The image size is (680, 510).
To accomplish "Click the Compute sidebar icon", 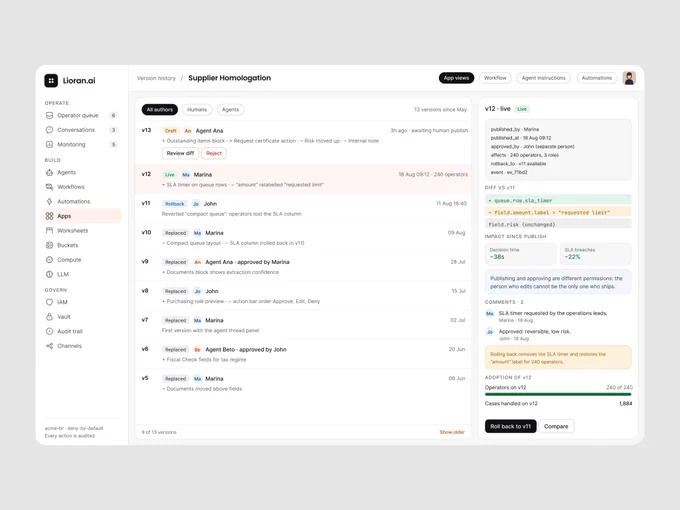I will click(49, 259).
